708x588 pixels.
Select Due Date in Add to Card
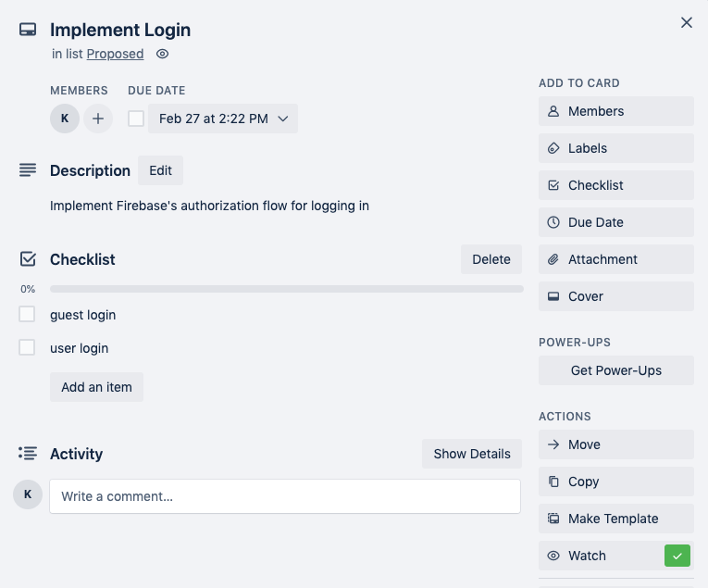[615, 222]
